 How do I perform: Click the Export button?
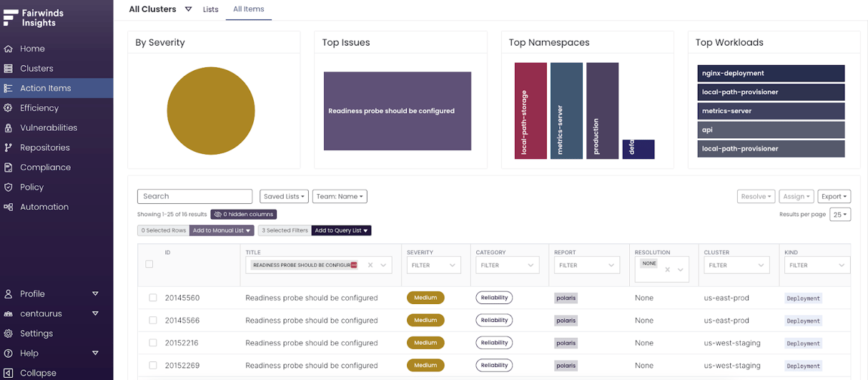834,196
